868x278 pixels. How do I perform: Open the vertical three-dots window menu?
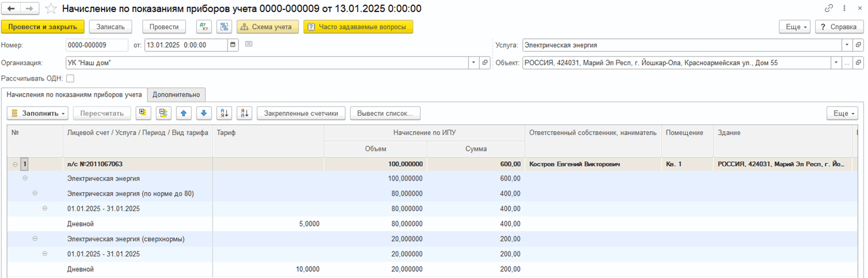click(x=844, y=8)
